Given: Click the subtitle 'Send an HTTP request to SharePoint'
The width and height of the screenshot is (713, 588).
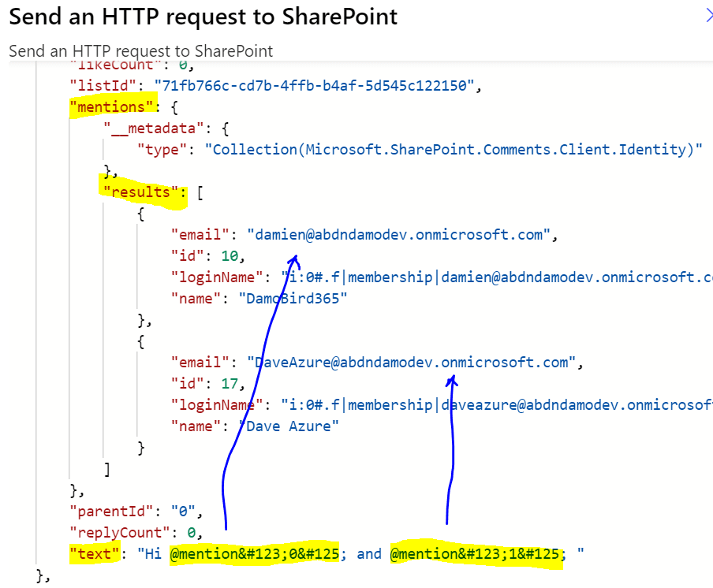Looking at the screenshot, I should (141, 51).
